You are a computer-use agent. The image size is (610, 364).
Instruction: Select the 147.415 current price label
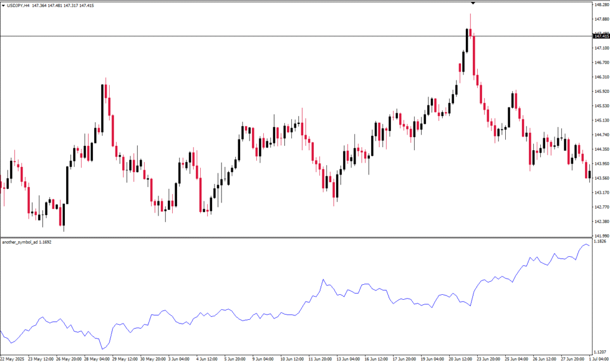point(601,36)
